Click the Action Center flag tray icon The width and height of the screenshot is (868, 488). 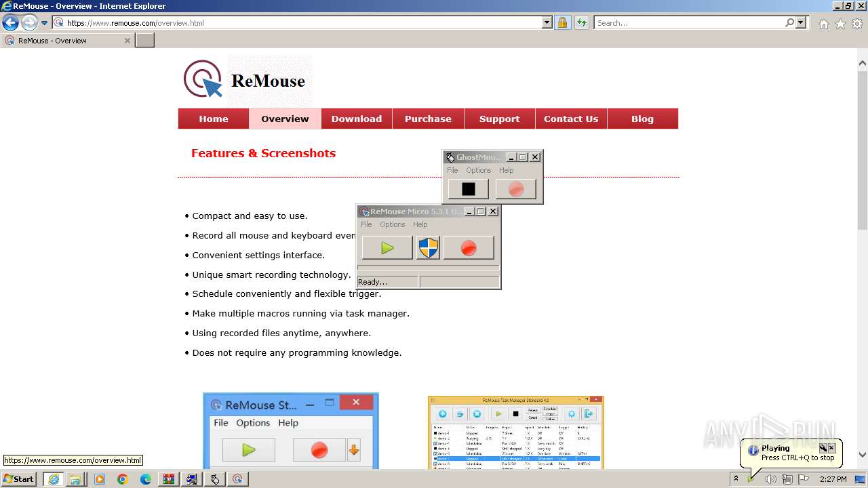(804, 479)
